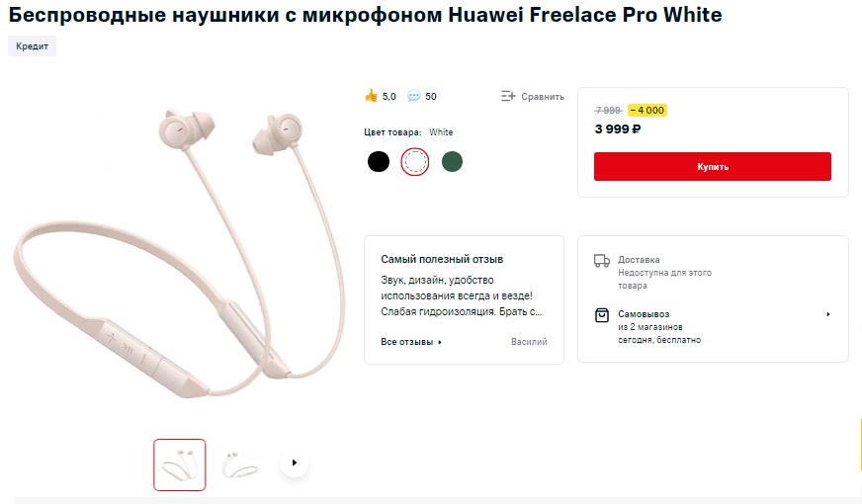Viewport: 862px width, 504px height.
Task: Open the Самовывоз pickup details
Action: point(644,314)
